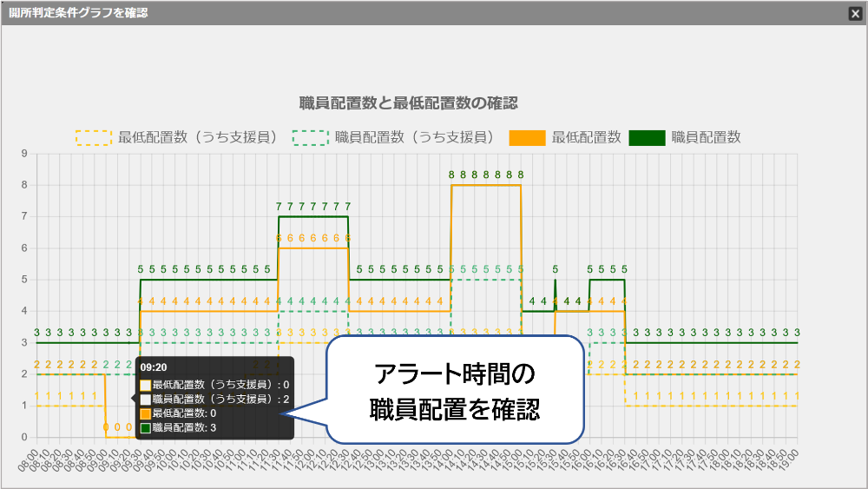
Task: Click the x-axis label 08:00
Action: tap(29, 459)
